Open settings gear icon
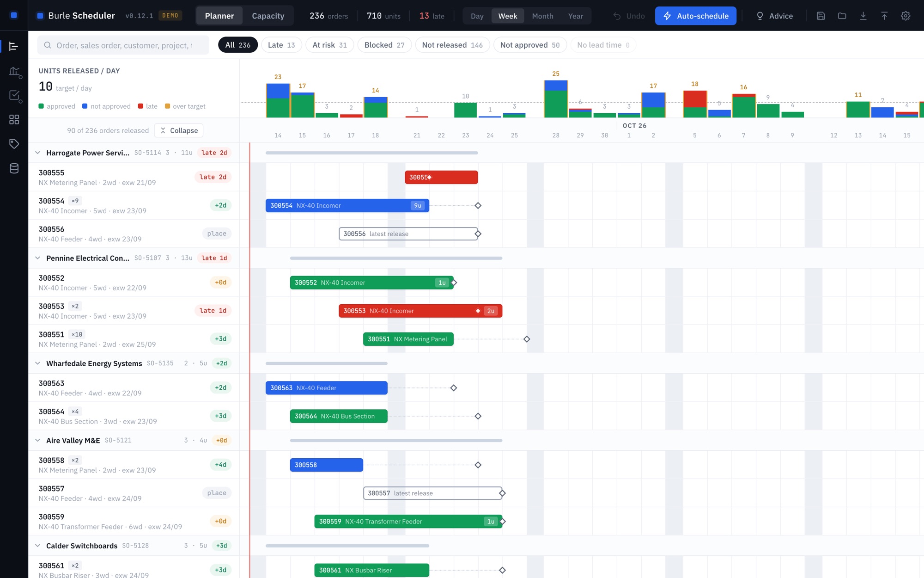 pyautogui.click(x=906, y=16)
